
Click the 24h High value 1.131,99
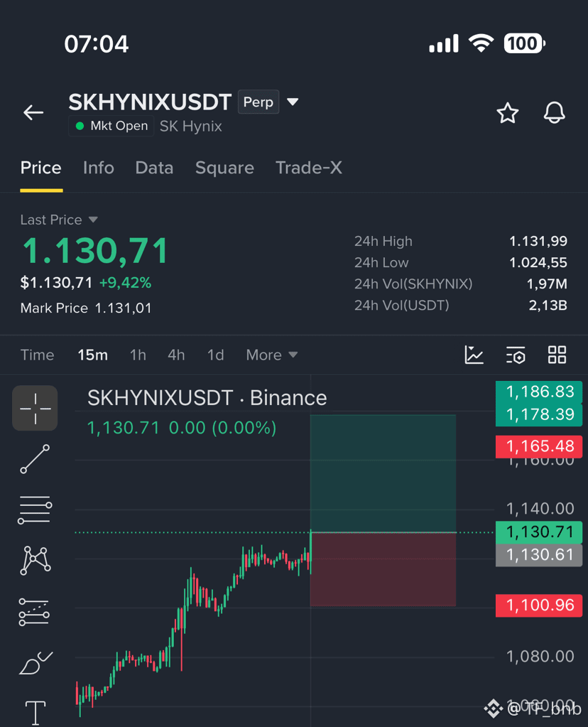(538, 241)
